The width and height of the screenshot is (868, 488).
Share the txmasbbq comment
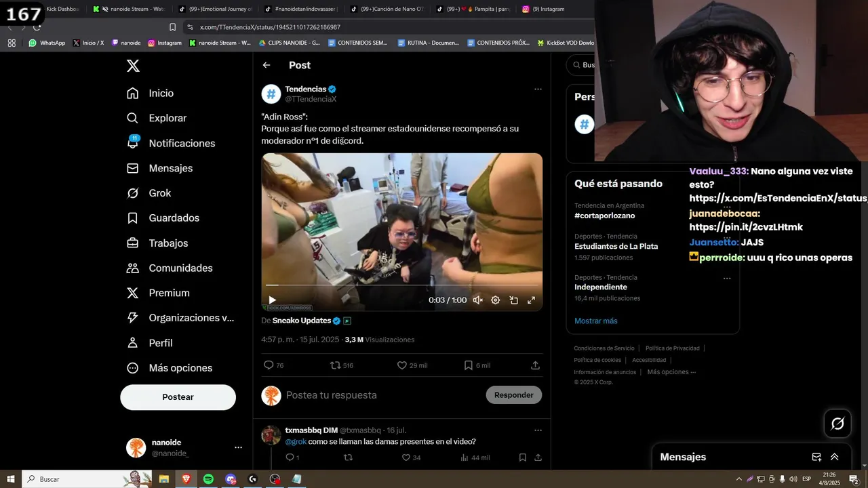pos(538,457)
